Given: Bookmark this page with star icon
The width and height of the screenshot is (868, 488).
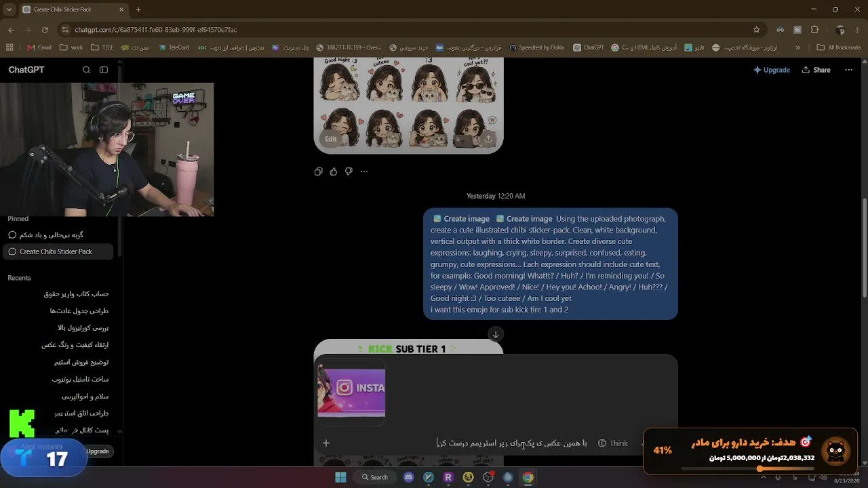Looking at the screenshot, I should point(756,30).
